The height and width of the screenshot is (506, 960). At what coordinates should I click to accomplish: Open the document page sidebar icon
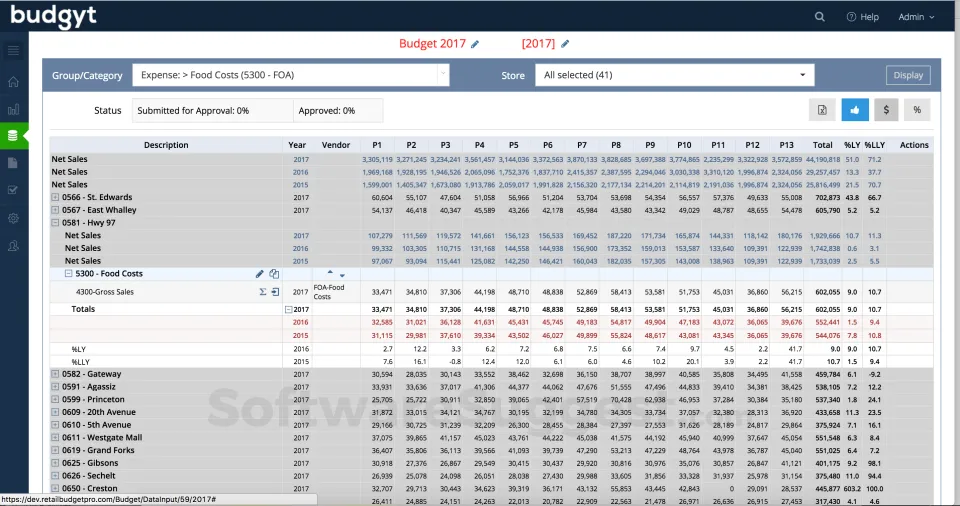13,163
